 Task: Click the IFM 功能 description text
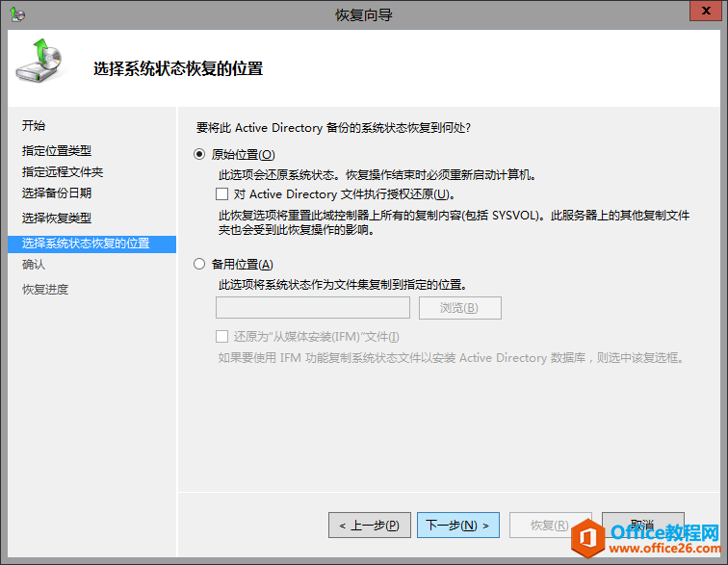tap(452, 358)
